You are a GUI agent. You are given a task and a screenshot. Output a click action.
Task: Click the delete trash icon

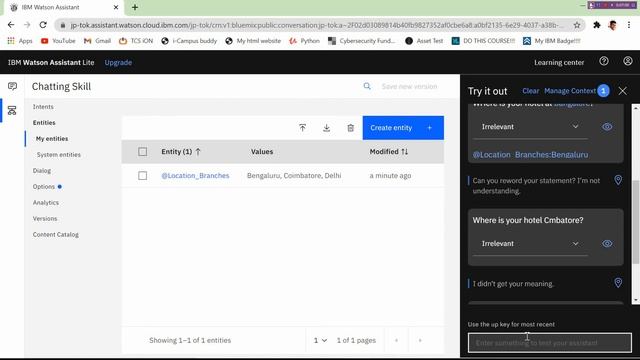(x=351, y=128)
